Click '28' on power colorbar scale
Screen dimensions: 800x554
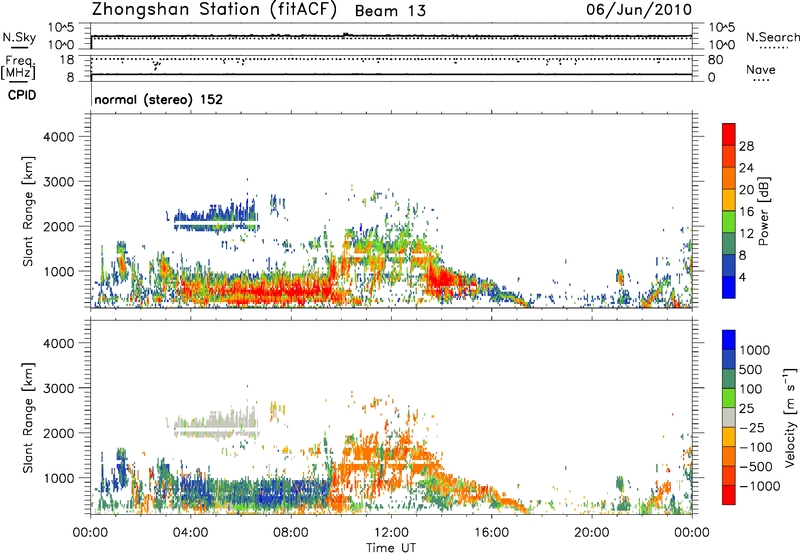pyautogui.click(x=746, y=146)
